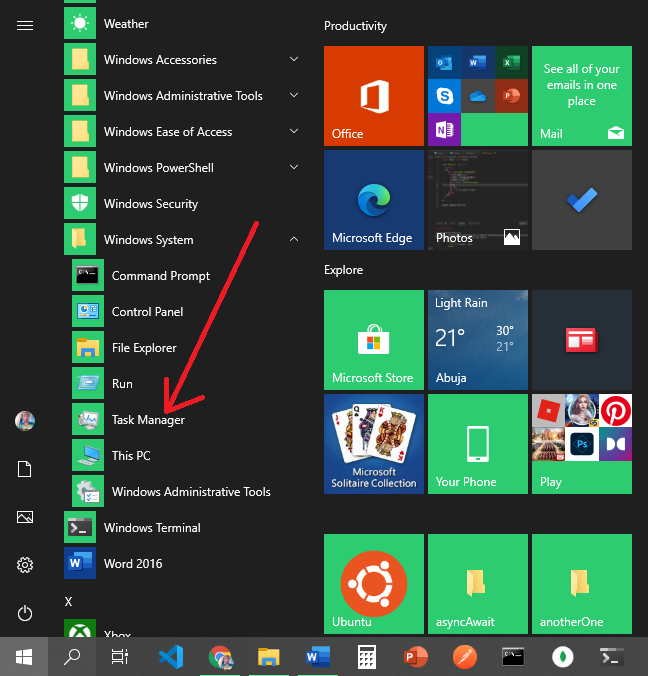This screenshot has width=648, height=676.
Task: Open Task Manager from Windows System
Action: (148, 420)
